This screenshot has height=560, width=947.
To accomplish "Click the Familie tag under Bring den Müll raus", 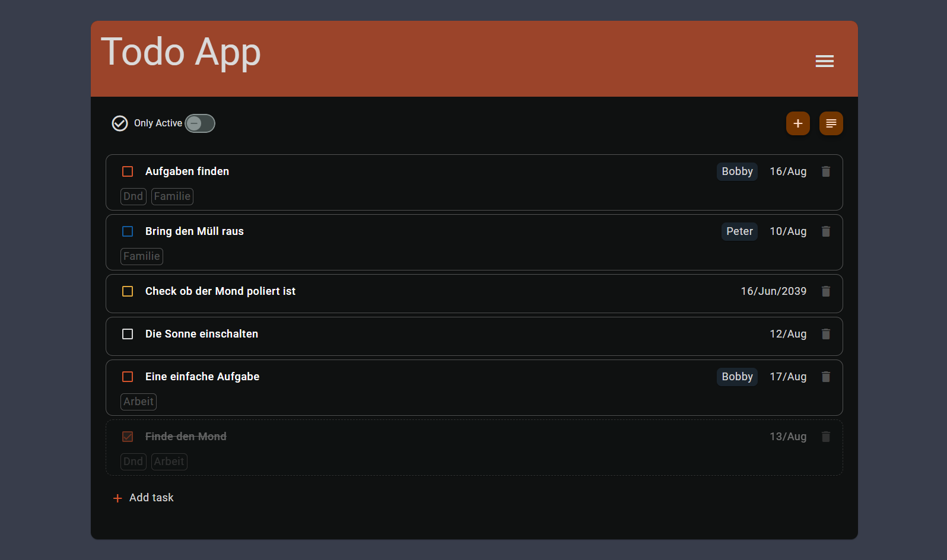I will [142, 256].
